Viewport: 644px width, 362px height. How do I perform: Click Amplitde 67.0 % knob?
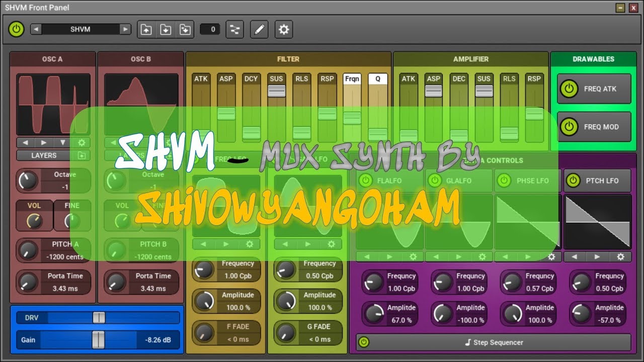coord(374,314)
